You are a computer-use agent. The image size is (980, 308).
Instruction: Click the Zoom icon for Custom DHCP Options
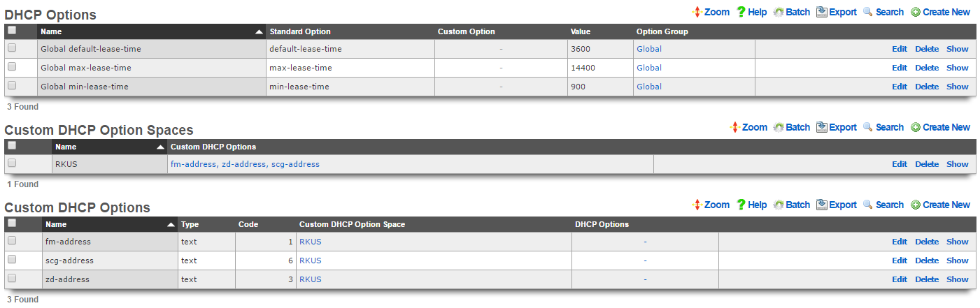696,205
